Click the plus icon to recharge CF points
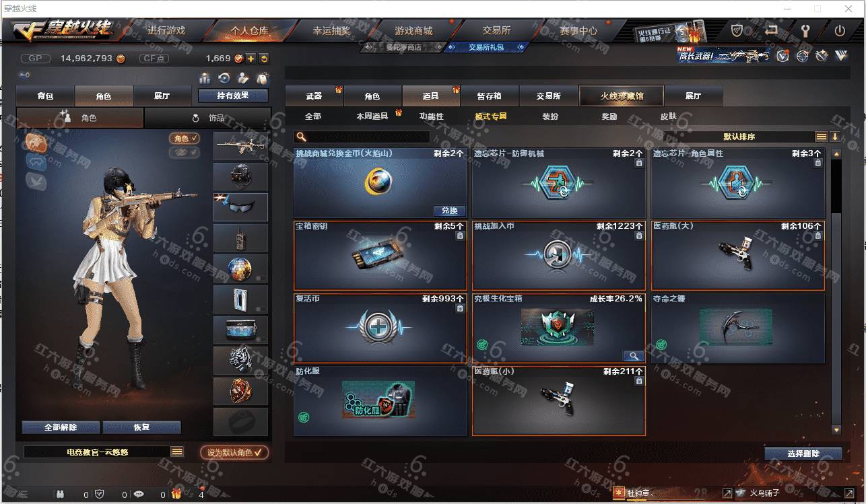Image resolution: width=866 pixels, height=504 pixels. (x=251, y=59)
